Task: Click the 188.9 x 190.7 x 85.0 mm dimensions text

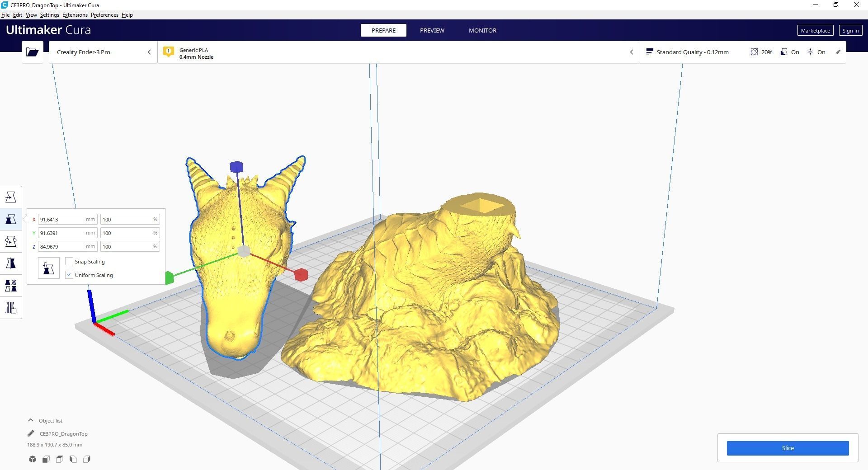Action: [x=55, y=445]
